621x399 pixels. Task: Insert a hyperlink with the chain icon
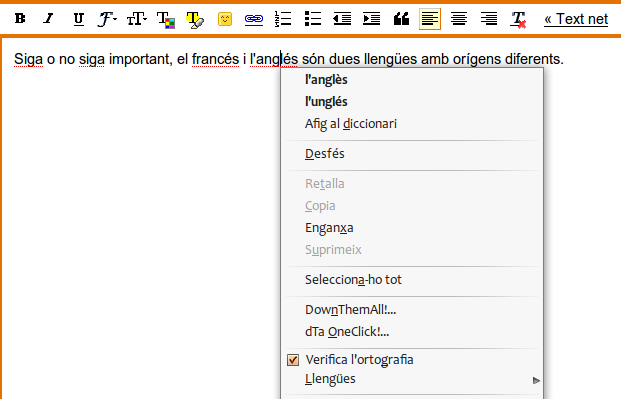click(254, 19)
